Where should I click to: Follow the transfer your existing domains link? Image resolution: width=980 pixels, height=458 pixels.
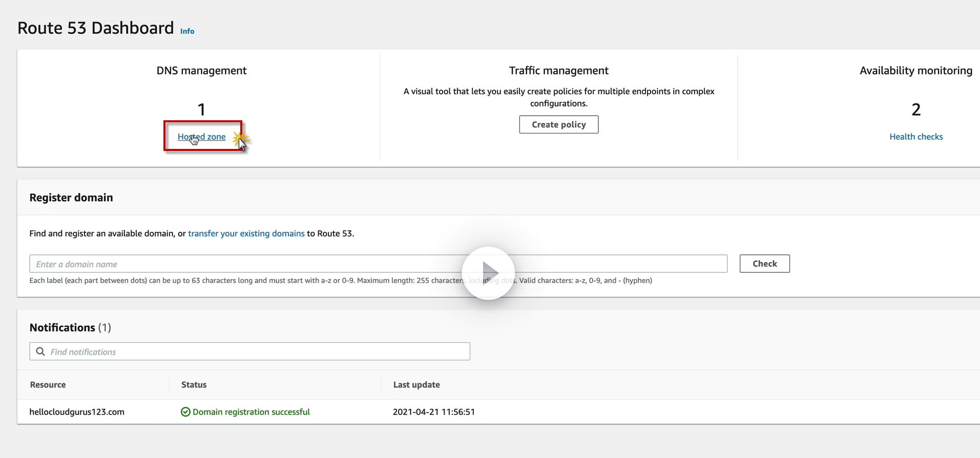(246, 233)
